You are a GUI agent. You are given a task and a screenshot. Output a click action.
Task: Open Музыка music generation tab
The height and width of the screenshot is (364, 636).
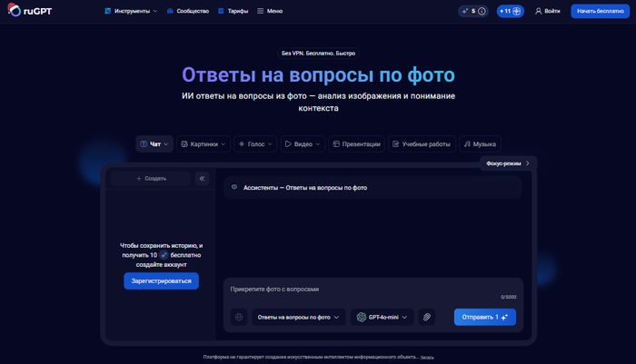(480, 143)
